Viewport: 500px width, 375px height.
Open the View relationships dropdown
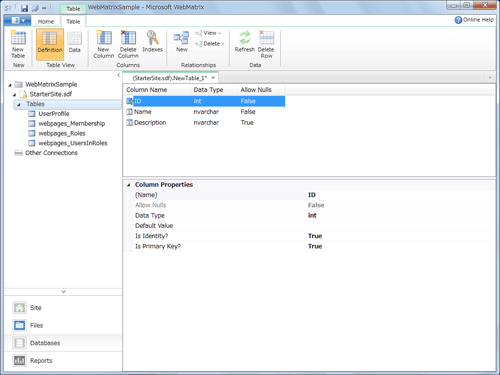click(208, 33)
